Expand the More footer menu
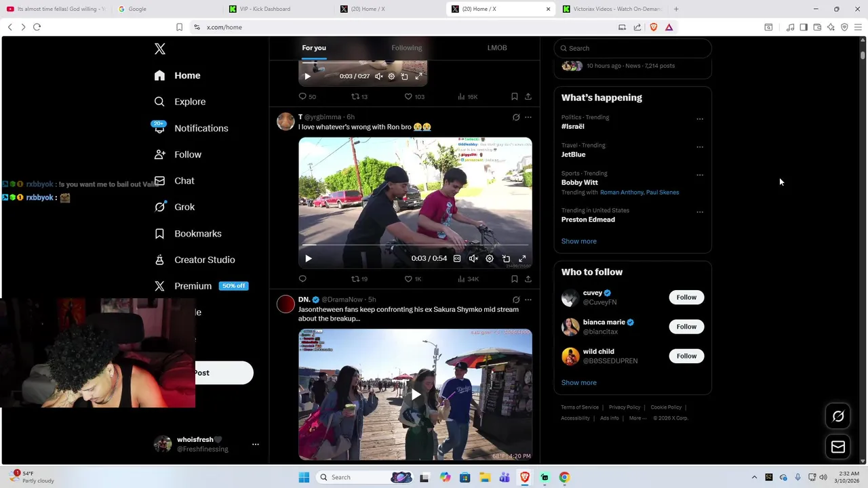 pyautogui.click(x=637, y=418)
